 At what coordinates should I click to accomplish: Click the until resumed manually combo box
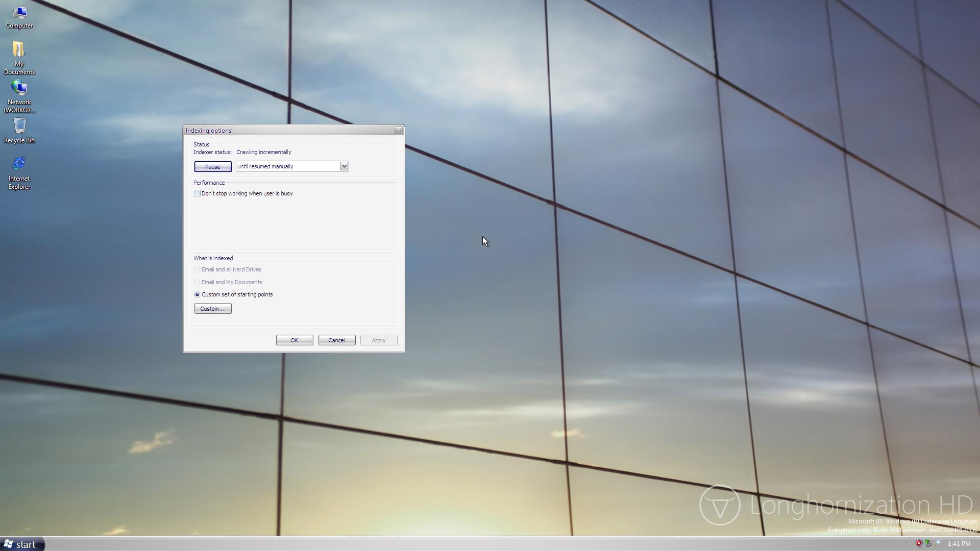coord(288,166)
